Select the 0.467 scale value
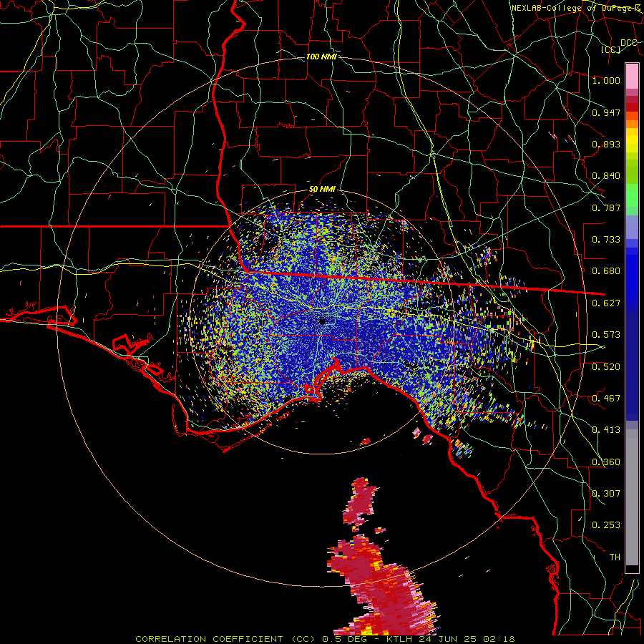The height and width of the screenshot is (644, 644). (606, 399)
